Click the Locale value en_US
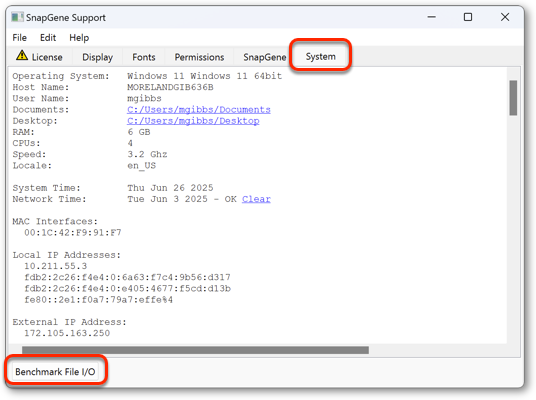The image size is (536, 400). [x=142, y=165]
